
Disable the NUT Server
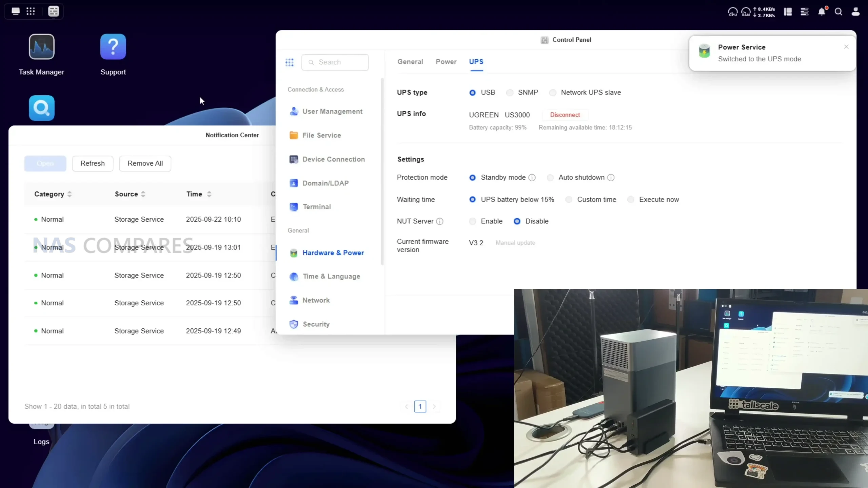coord(517,221)
